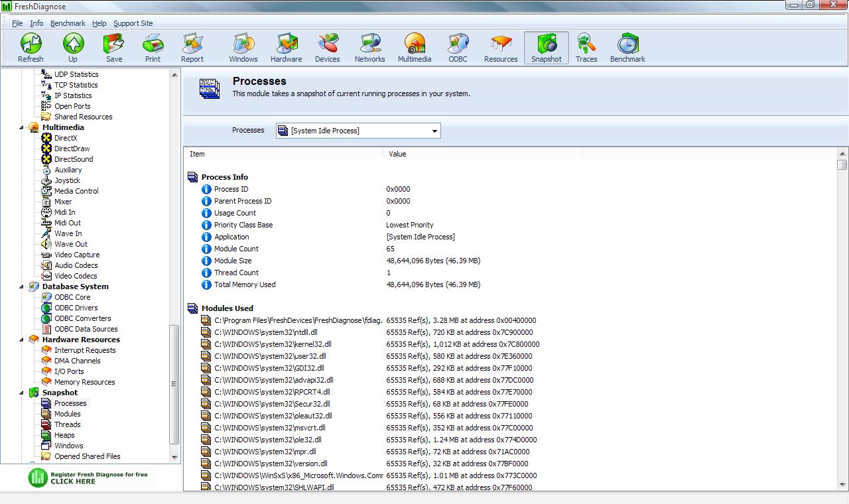Image resolution: width=849 pixels, height=504 pixels.
Task: Select DirectSound in the sidebar tree
Action: coord(74,159)
